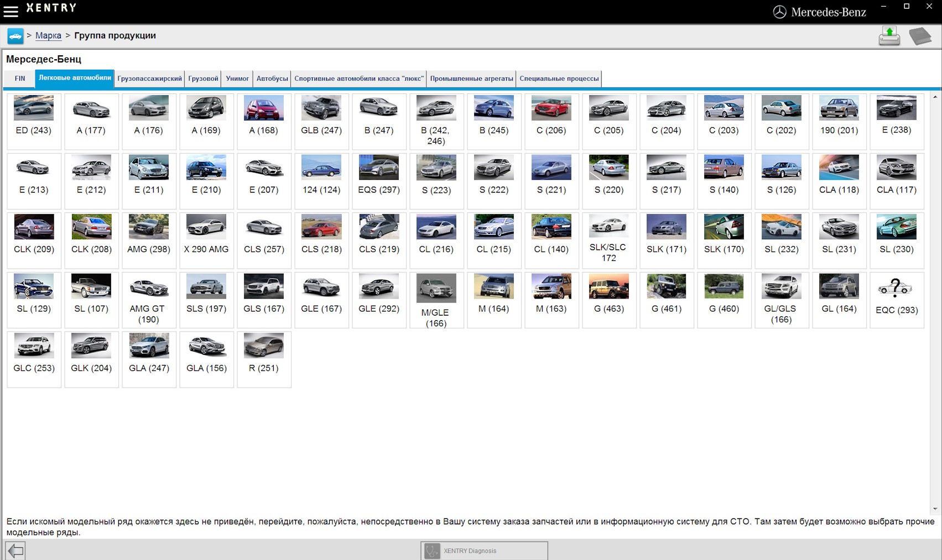This screenshot has height=560, width=942.
Task: Select the GL/GLS (166) model
Action: coord(782,300)
